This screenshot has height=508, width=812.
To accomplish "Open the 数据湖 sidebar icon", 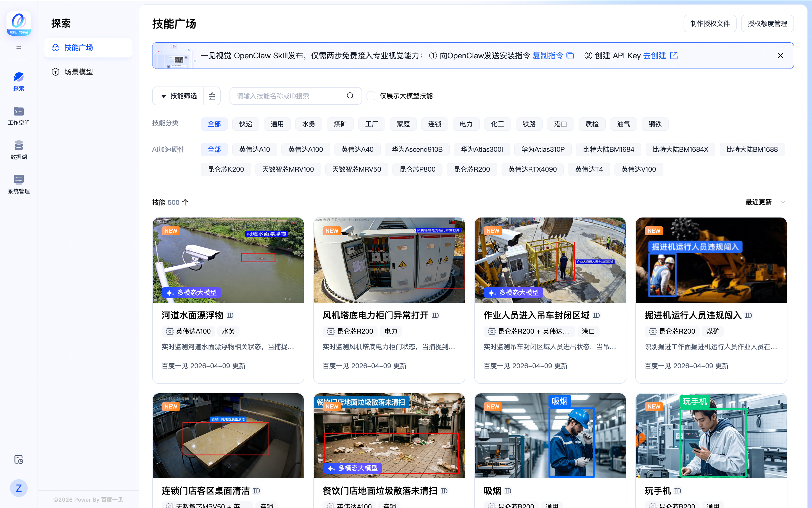I will click(19, 150).
